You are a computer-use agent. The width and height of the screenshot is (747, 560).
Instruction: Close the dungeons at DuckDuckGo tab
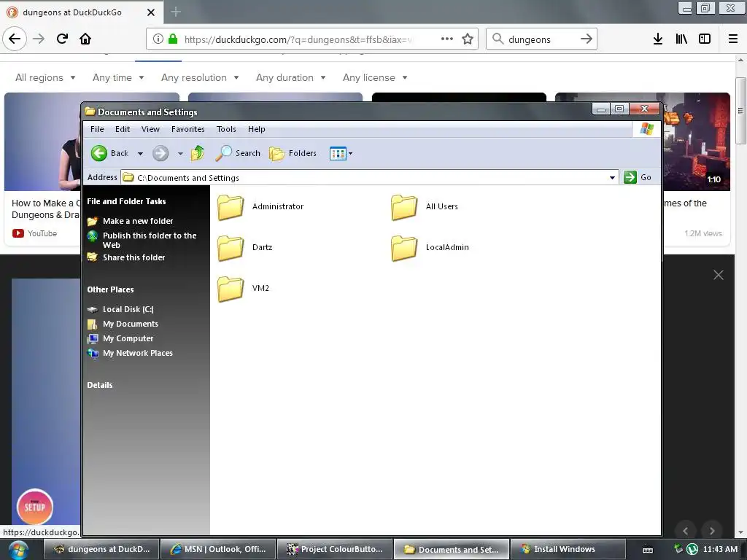tap(151, 12)
